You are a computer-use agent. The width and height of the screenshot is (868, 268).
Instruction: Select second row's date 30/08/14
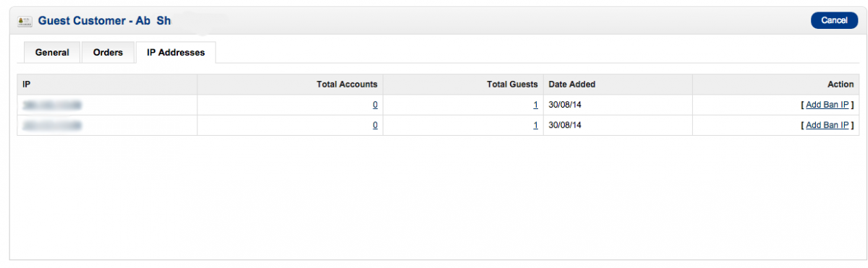coord(565,125)
